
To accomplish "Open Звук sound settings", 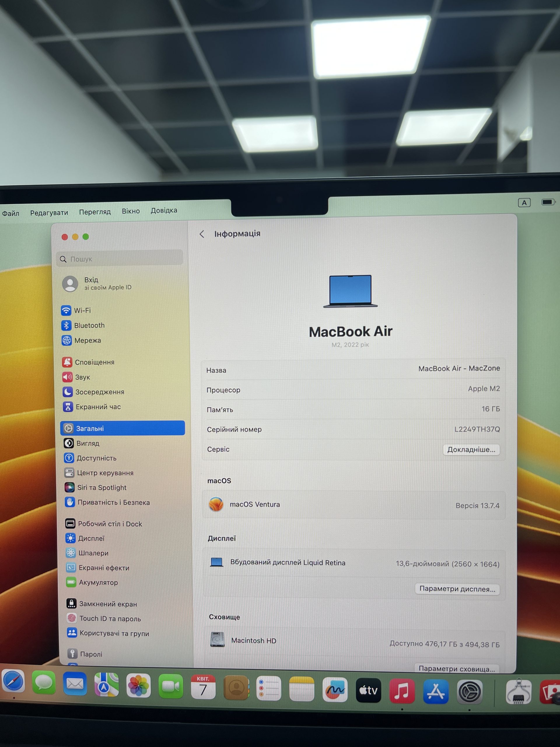I will pos(76,377).
